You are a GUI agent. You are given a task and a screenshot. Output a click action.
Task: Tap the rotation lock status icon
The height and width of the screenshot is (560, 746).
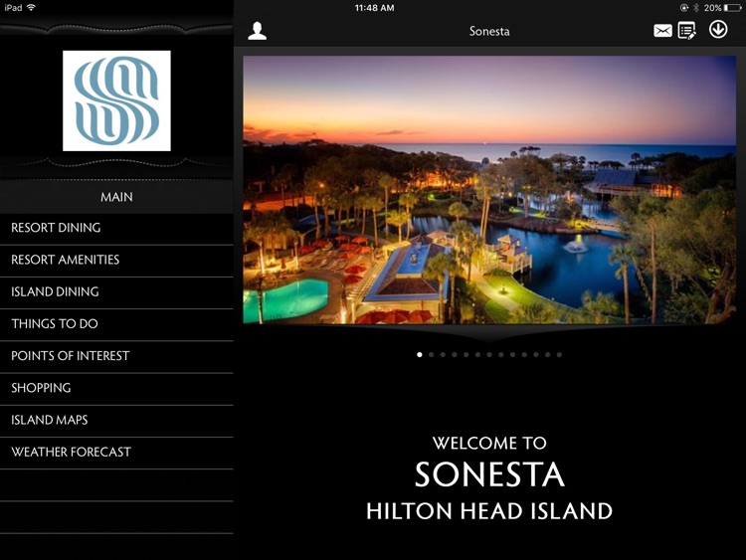coord(684,8)
